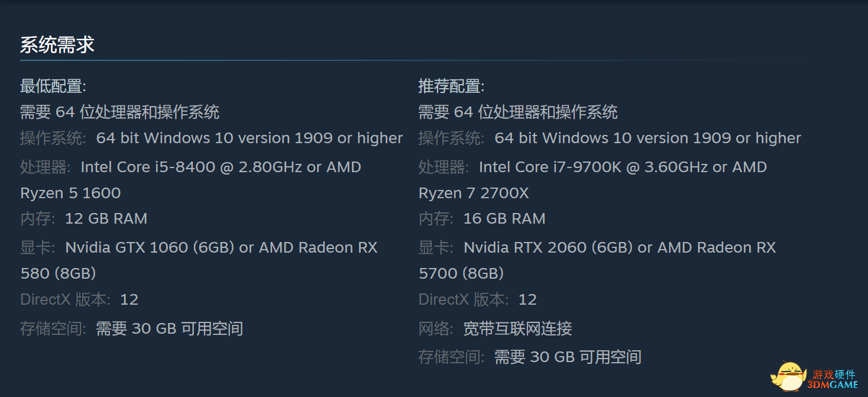The height and width of the screenshot is (397, 868).
Task: Click the 5700 (8GB) text
Action: click(x=461, y=273)
